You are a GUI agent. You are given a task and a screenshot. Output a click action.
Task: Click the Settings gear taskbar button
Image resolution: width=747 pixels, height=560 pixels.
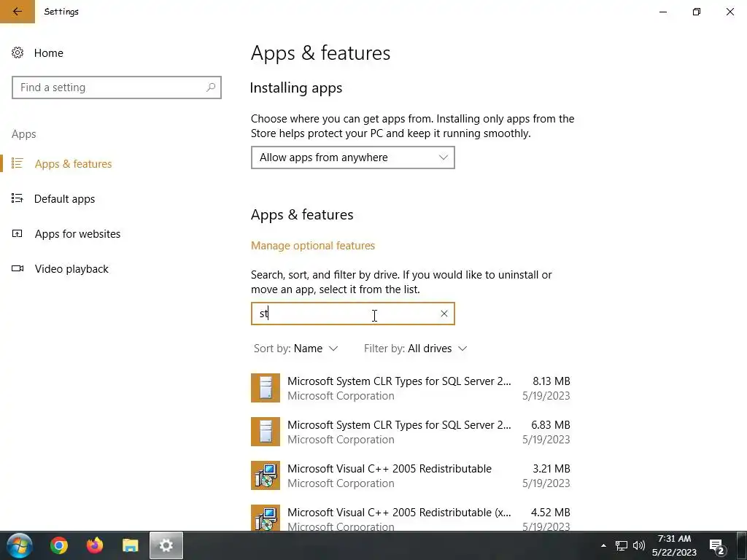click(x=166, y=545)
